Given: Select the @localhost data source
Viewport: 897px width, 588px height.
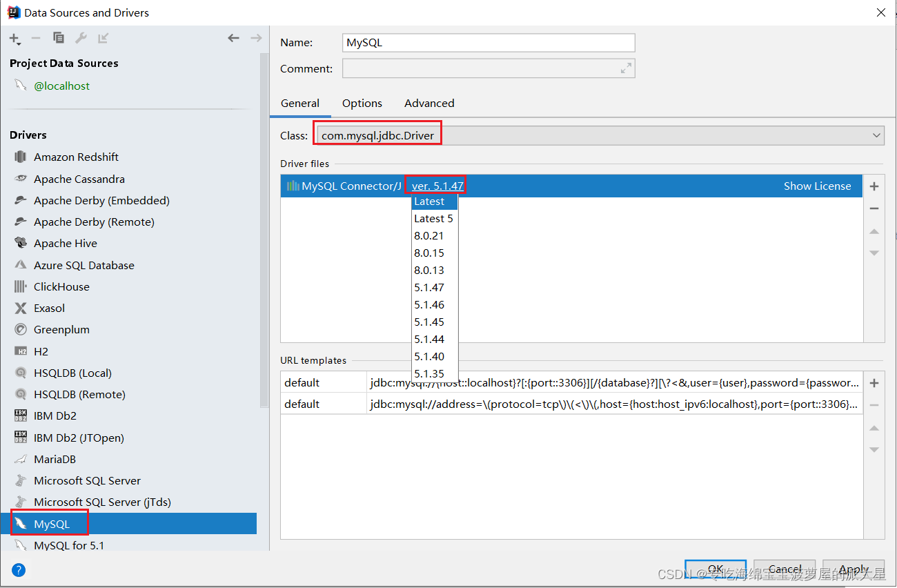Looking at the screenshot, I should pos(62,86).
